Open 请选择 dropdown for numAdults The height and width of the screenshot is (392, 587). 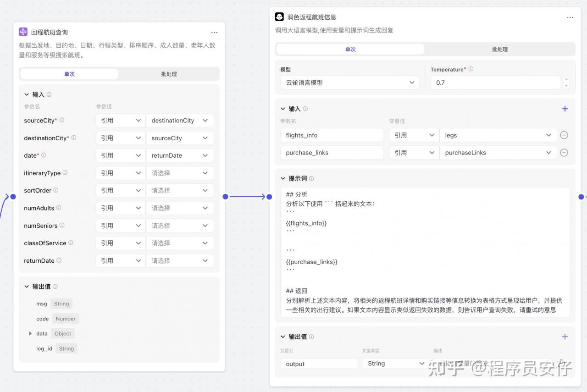(x=180, y=208)
